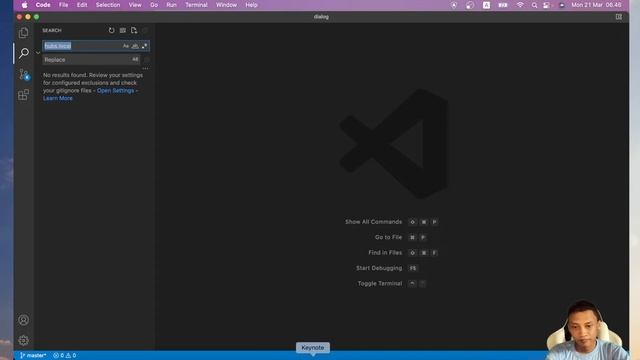Open the Source Control view

point(24,74)
